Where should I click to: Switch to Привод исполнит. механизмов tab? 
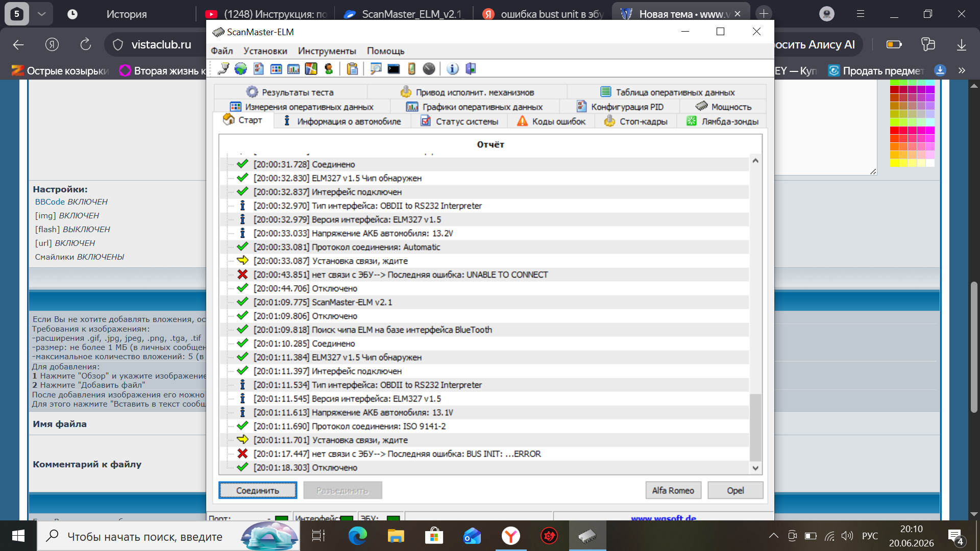point(467,92)
